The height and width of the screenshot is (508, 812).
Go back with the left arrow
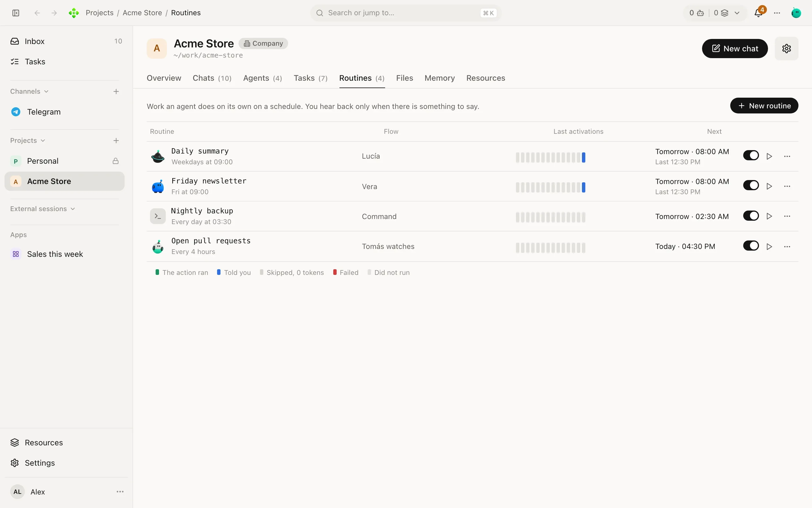coord(37,13)
